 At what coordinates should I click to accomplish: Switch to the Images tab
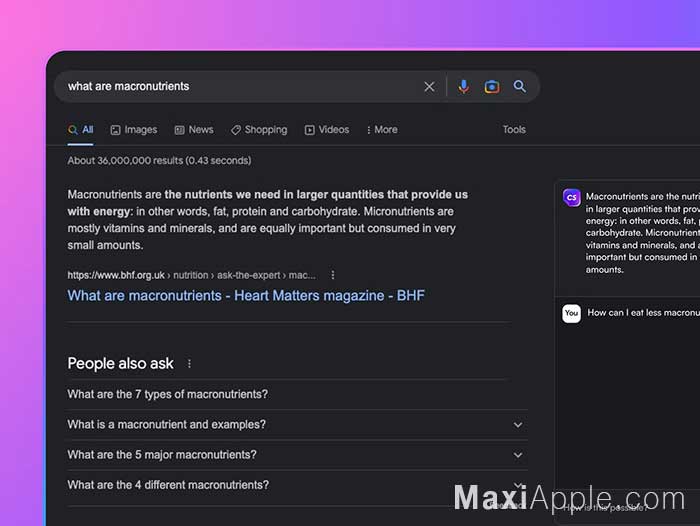pyautogui.click(x=134, y=130)
